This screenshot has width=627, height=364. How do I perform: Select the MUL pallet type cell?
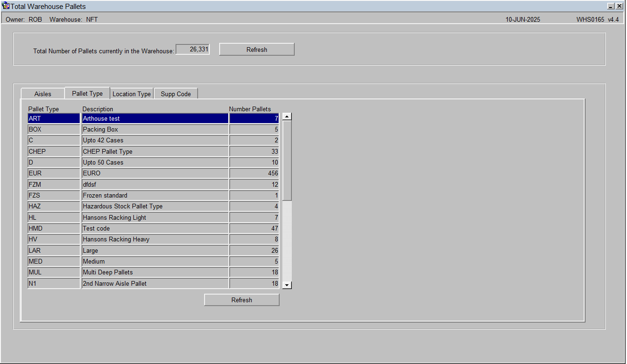[54, 272]
